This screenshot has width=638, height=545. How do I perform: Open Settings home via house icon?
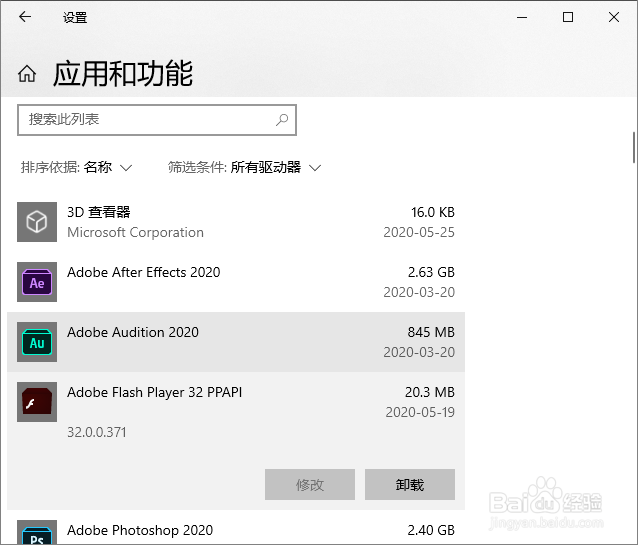[27, 74]
